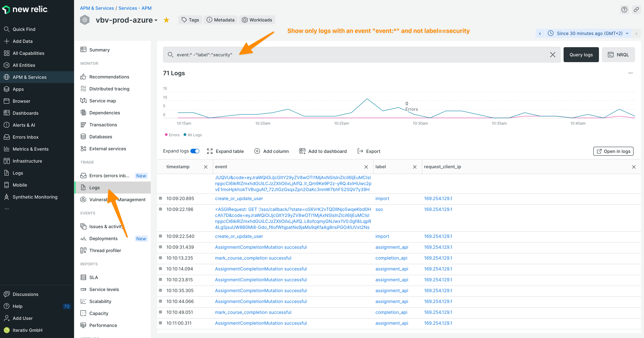Screen dimensions: 644x338
Task: Click the Query logs button
Action: point(581,54)
